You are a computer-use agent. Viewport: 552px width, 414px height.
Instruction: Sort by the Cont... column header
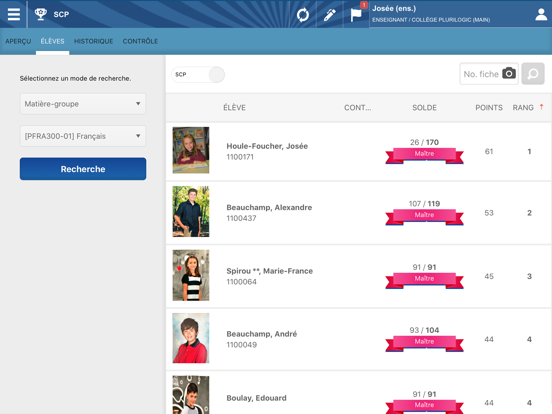click(x=357, y=108)
